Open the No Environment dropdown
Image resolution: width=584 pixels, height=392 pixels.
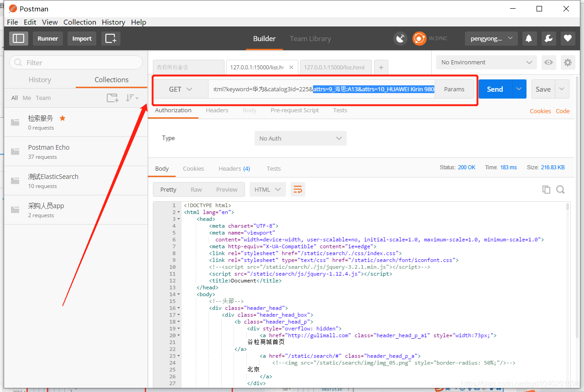pyautogui.click(x=486, y=63)
